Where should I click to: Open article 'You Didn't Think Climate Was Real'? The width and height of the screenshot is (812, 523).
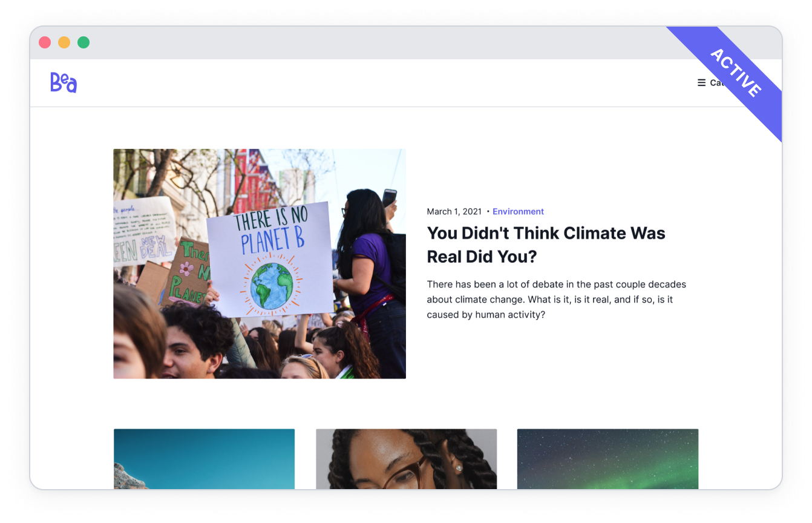(546, 245)
